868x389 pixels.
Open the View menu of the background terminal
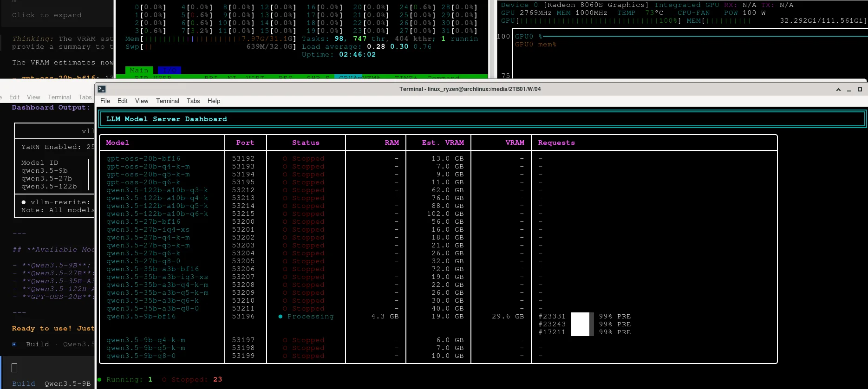coord(33,97)
